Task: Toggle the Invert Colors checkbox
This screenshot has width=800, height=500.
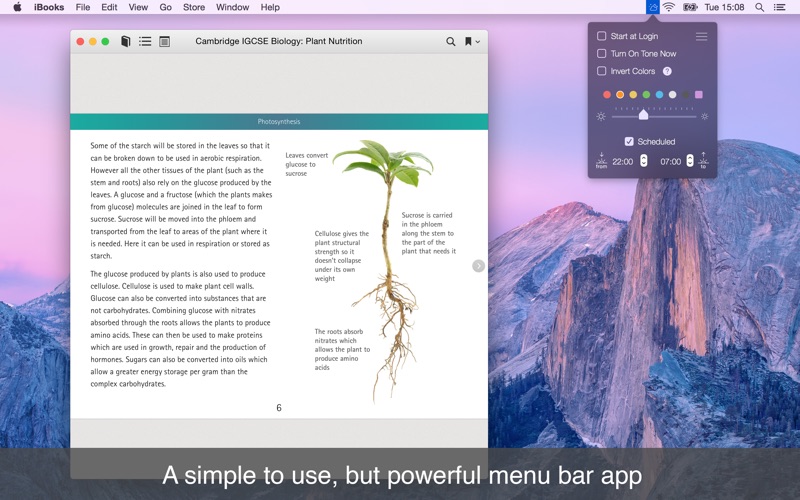Action: [601, 71]
